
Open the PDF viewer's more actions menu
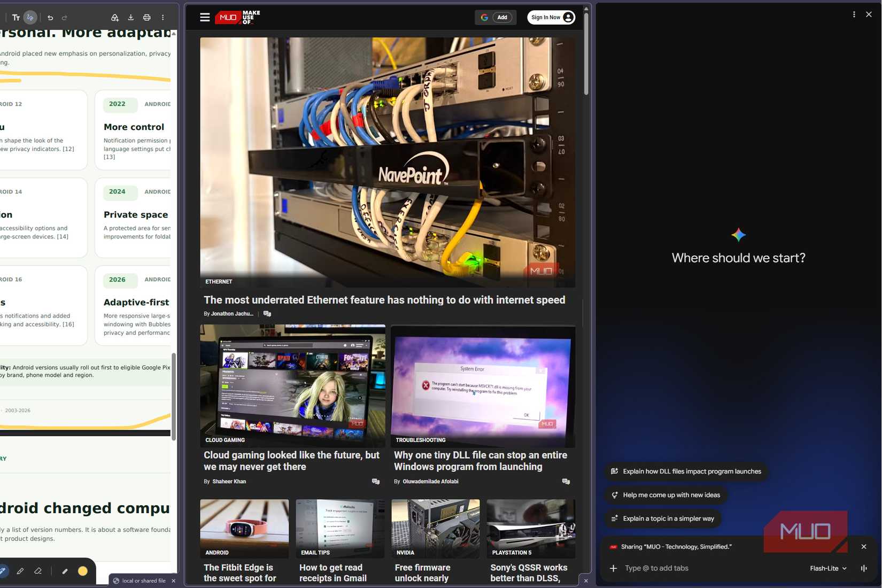(163, 18)
